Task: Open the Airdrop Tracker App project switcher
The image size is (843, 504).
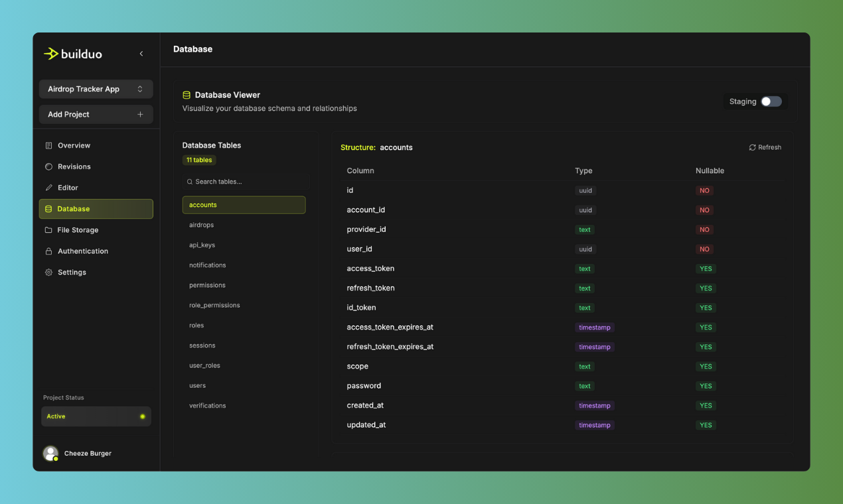Action: click(96, 89)
